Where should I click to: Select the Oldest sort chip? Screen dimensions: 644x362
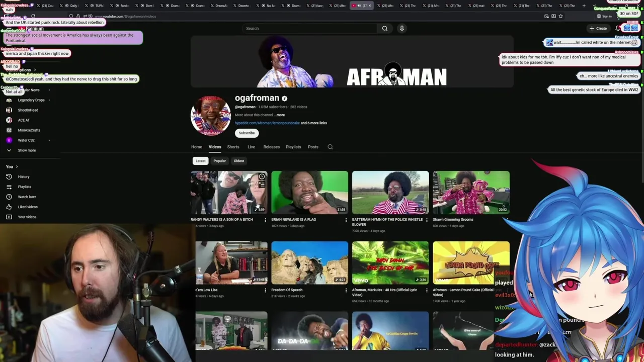tap(238, 161)
